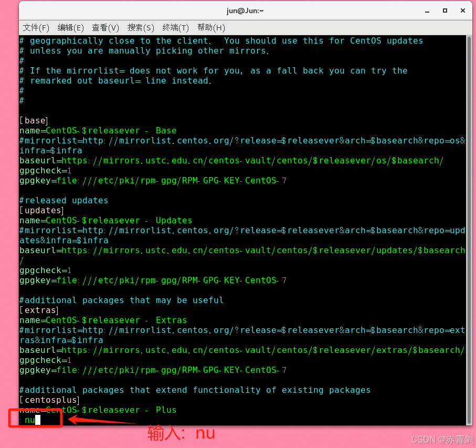Open the 编辑(E) menu
Viewport: 476px width, 448px height.
pos(70,28)
